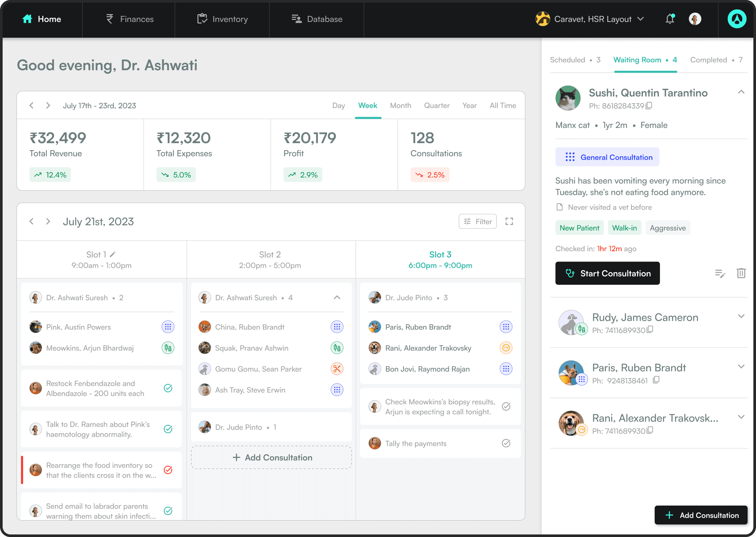Collapse Dr. Ashwati Suresh's list in Slot 2

[337, 298]
